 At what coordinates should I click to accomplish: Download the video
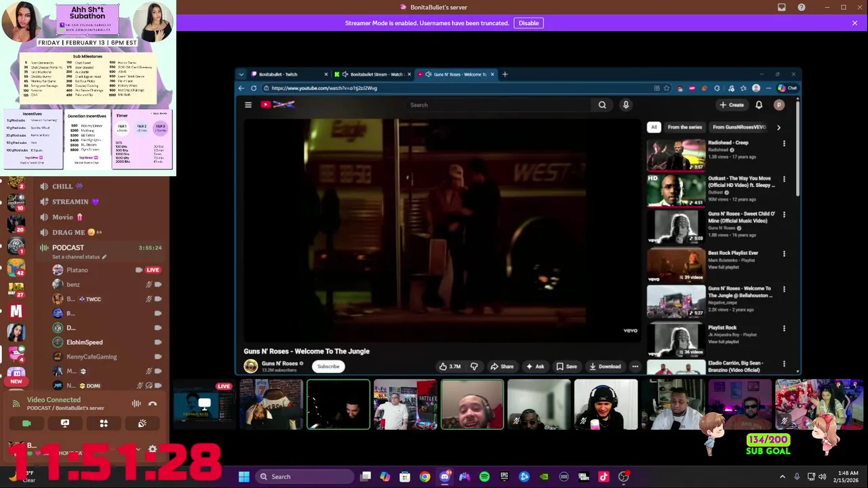605,367
